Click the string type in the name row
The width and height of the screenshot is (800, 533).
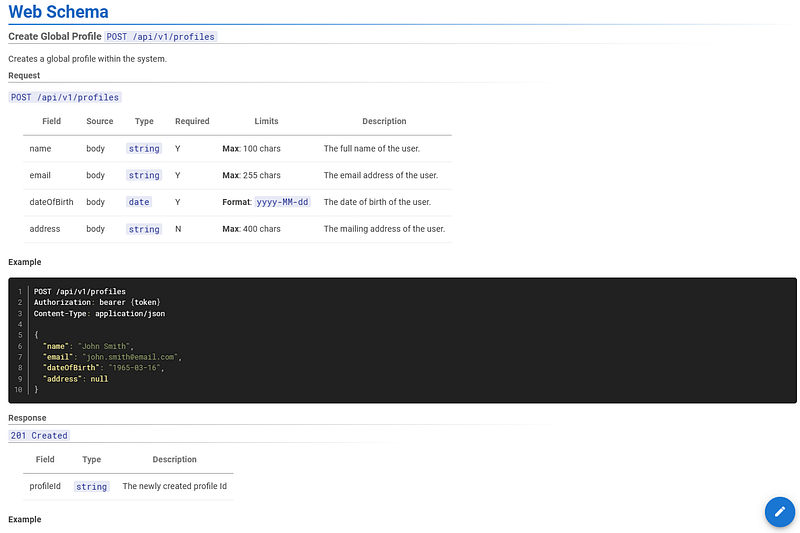144,148
